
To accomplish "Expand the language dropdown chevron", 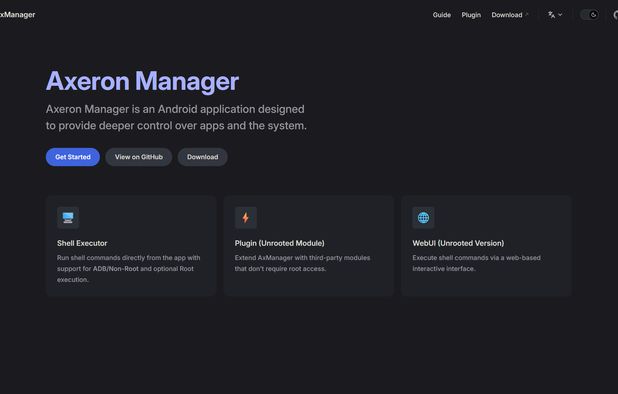I will click(560, 15).
